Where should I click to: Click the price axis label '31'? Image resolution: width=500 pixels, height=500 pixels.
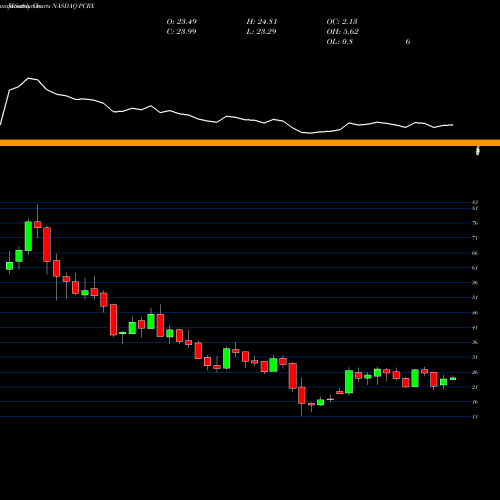coord(475,357)
